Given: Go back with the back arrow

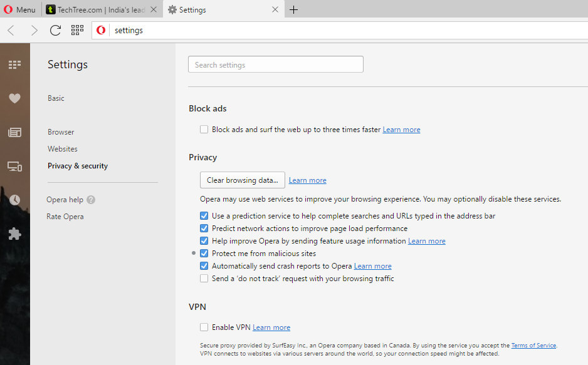Looking at the screenshot, I should tap(11, 30).
